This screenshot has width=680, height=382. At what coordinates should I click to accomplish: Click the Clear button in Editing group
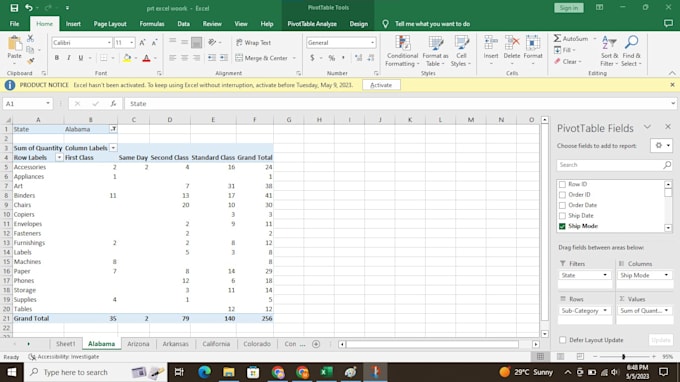coord(568,62)
